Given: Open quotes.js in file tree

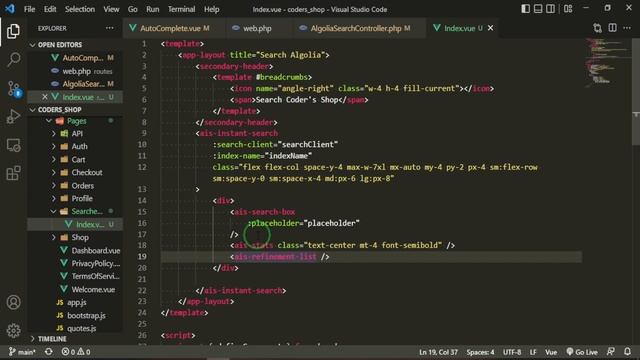Looking at the screenshot, I should 82,328.
